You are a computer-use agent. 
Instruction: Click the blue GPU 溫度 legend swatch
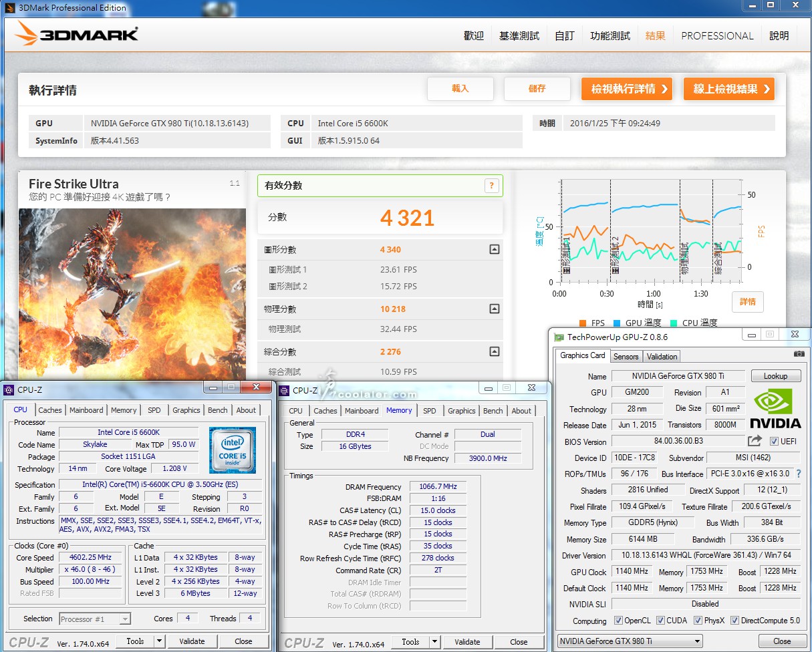coord(616,323)
